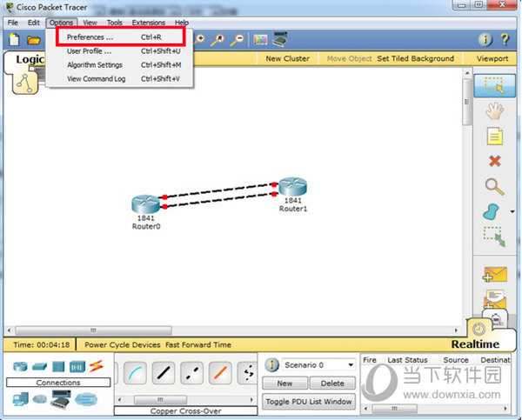522x420 pixels.
Task: Click the PDU list horizontal scrollbar
Action: tap(394, 408)
